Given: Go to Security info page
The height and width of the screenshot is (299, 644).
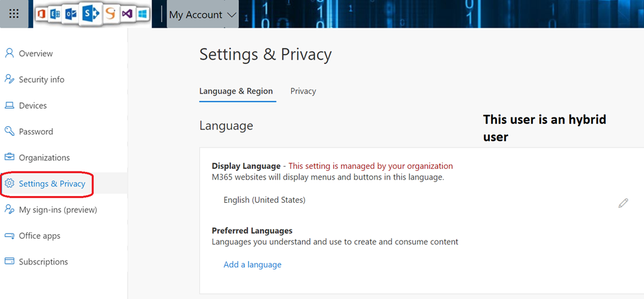Looking at the screenshot, I should [x=41, y=80].
